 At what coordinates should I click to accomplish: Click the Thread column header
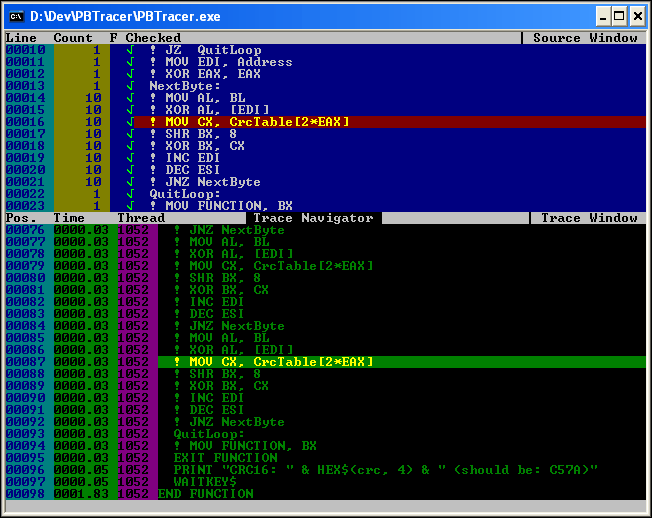point(141,218)
